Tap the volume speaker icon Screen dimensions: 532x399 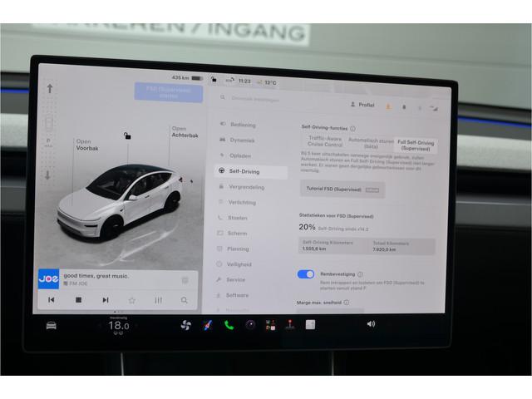click(x=371, y=324)
